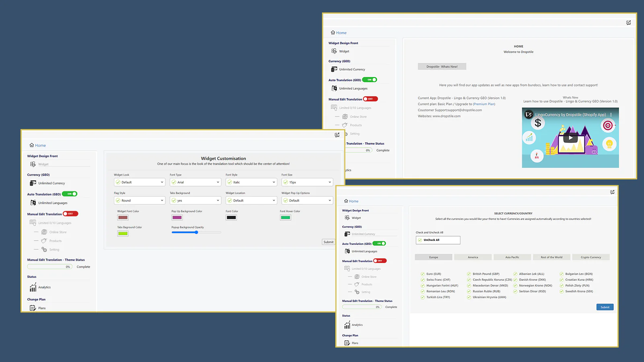Switch to the Asia Pacific tab

click(x=512, y=257)
